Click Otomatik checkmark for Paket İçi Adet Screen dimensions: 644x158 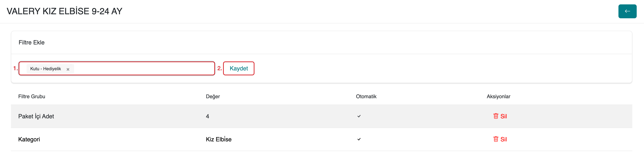(359, 116)
